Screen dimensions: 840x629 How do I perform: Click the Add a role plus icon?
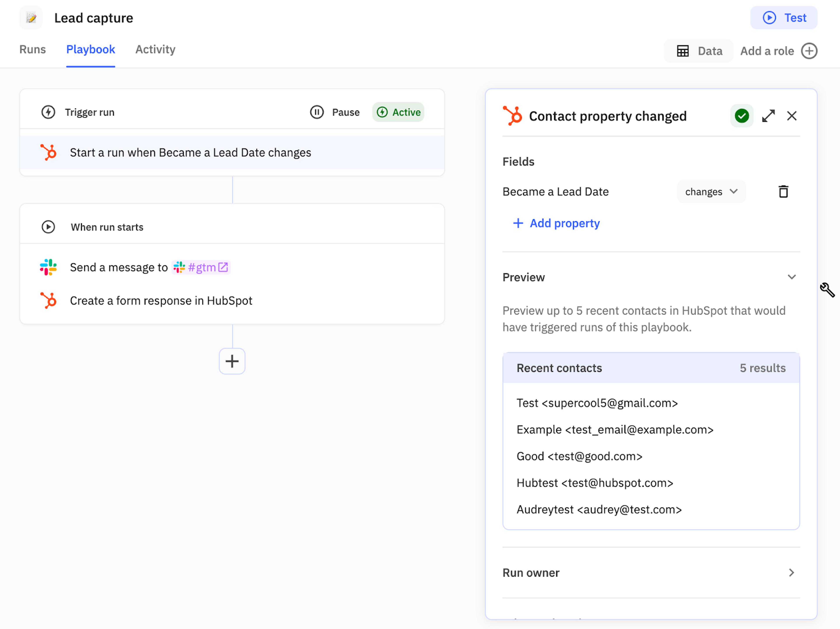[809, 51]
